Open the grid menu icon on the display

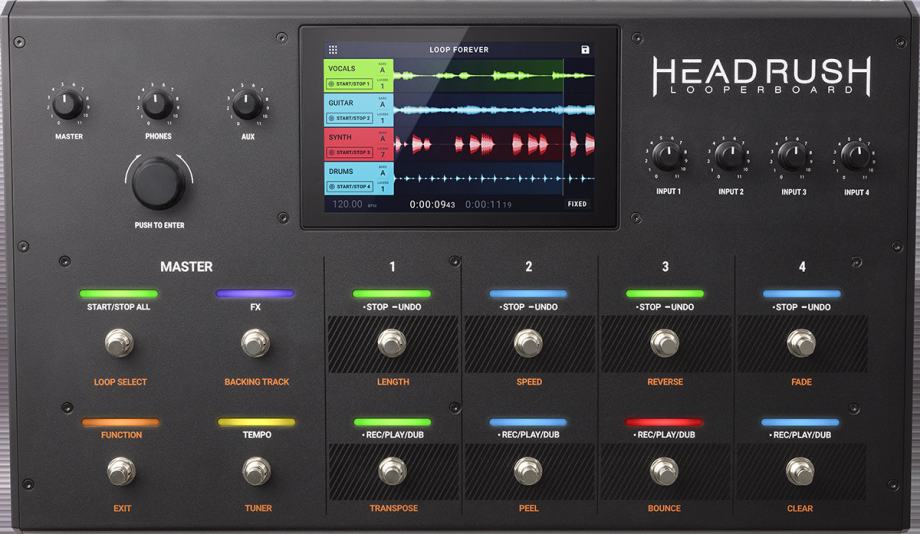pos(333,50)
